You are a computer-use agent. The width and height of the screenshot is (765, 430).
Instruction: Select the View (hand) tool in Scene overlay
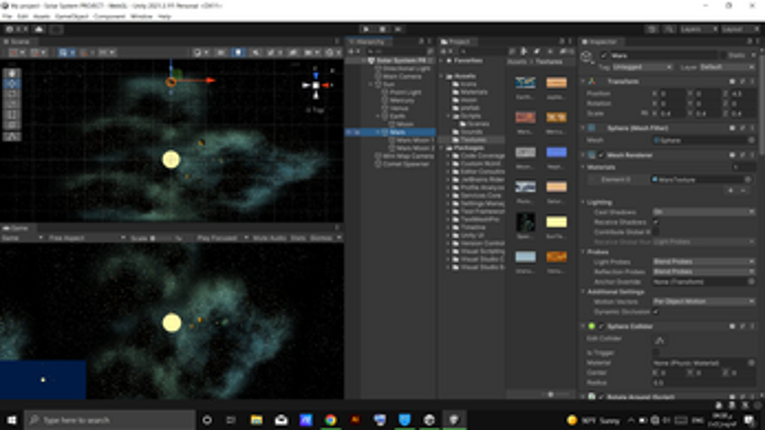pos(12,74)
